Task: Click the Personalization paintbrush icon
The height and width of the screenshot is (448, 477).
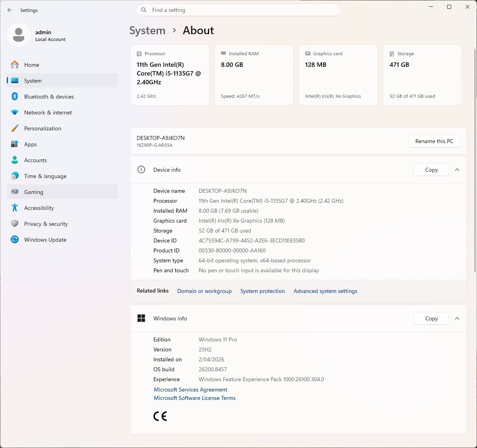Action: 15,128
